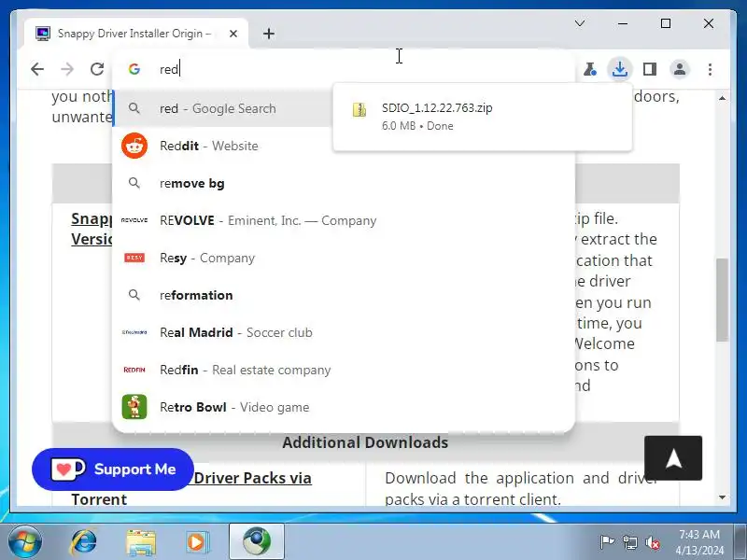Click the Resy red logo icon
The height and width of the screenshot is (560, 747).
click(134, 258)
